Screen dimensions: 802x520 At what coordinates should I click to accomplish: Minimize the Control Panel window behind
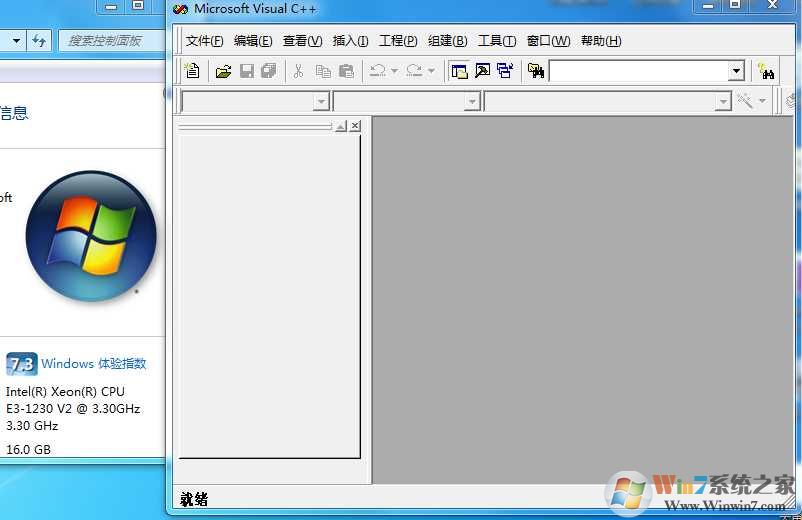[x=111, y=6]
